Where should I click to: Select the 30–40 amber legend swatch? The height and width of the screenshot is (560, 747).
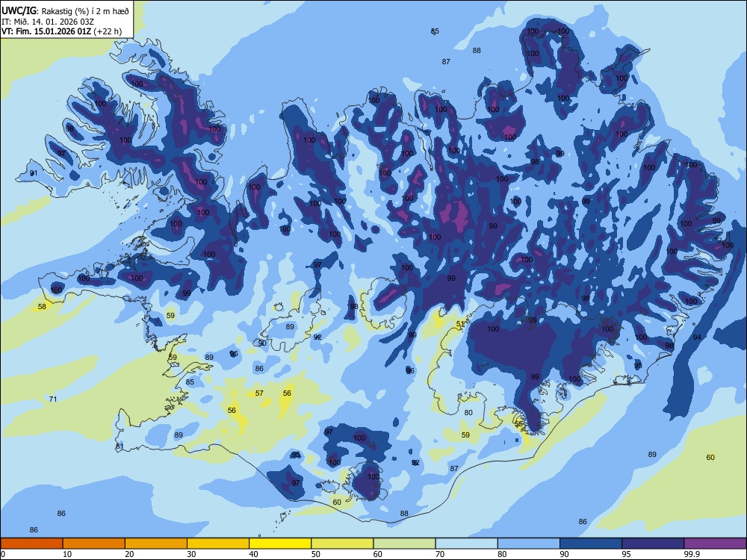[x=218, y=544]
